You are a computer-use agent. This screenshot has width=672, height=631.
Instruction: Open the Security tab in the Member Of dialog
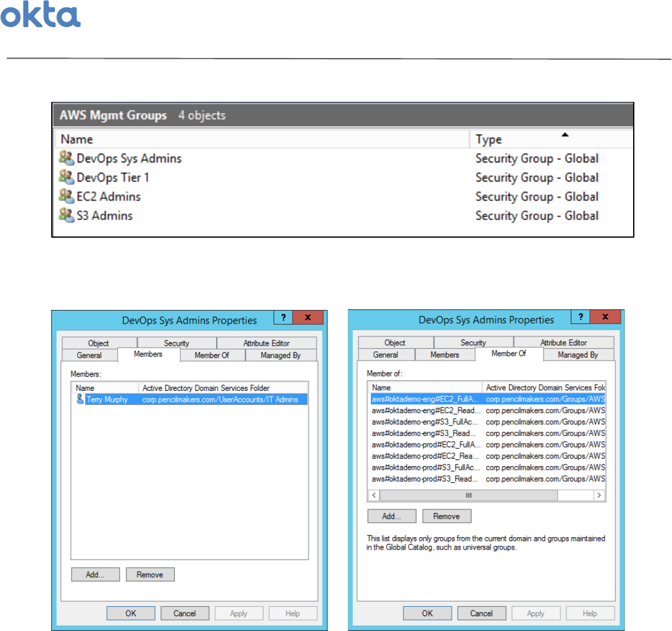tap(473, 343)
